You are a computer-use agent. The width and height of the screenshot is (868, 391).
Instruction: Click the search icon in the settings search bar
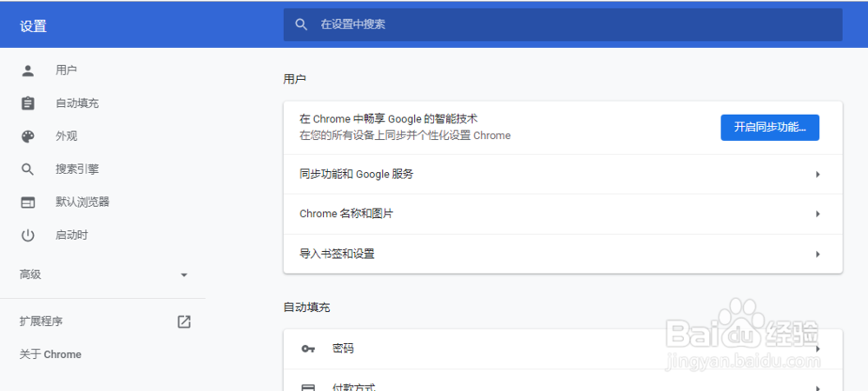tap(301, 24)
